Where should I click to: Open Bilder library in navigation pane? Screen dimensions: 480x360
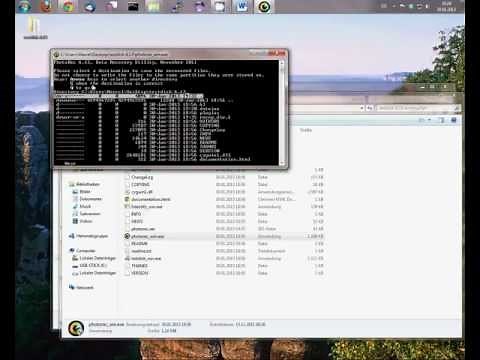tap(85, 191)
